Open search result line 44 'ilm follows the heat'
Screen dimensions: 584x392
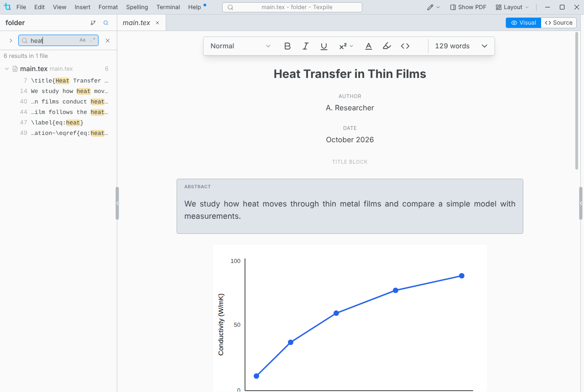click(x=58, y=112)
